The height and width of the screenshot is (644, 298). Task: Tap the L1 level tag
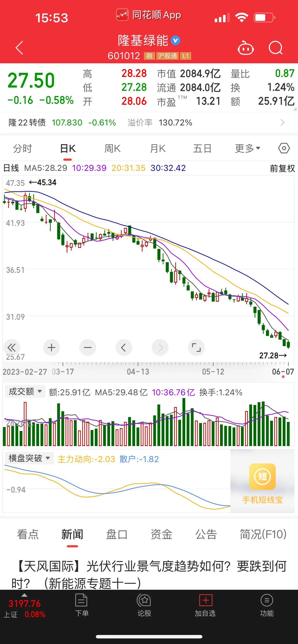tap(185, 56)
